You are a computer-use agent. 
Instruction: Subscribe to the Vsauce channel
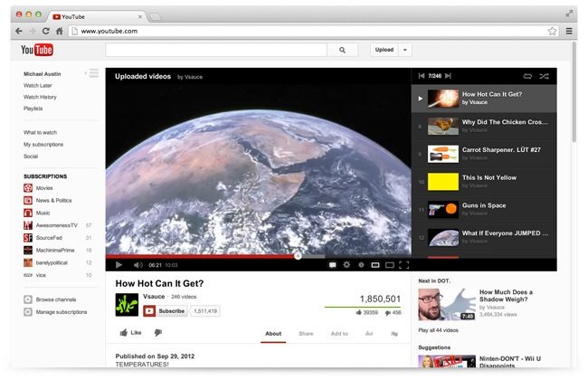click(x=166, y=310)
